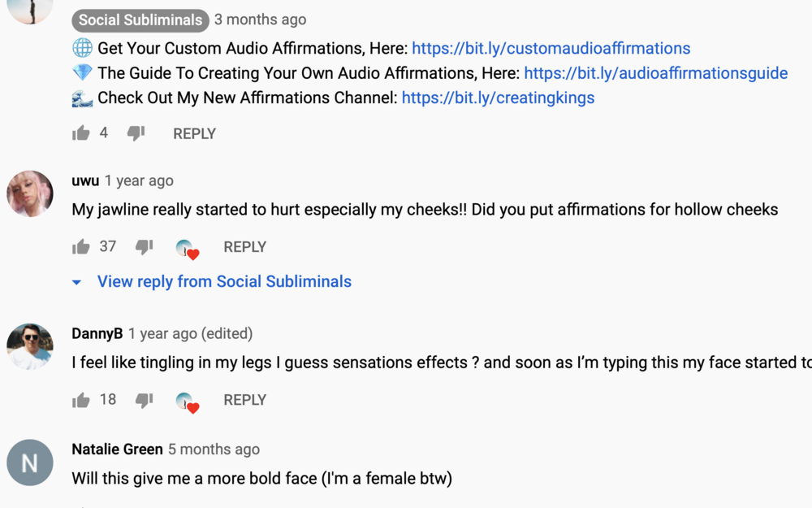Click the reply dropdown arrow under uwu's comment
Screen dimensions: 812x508
coord(76,283)
